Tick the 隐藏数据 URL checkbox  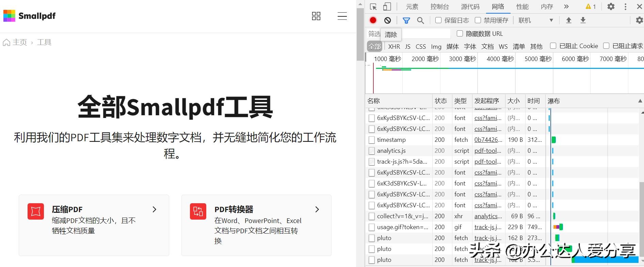click(460, 33)
